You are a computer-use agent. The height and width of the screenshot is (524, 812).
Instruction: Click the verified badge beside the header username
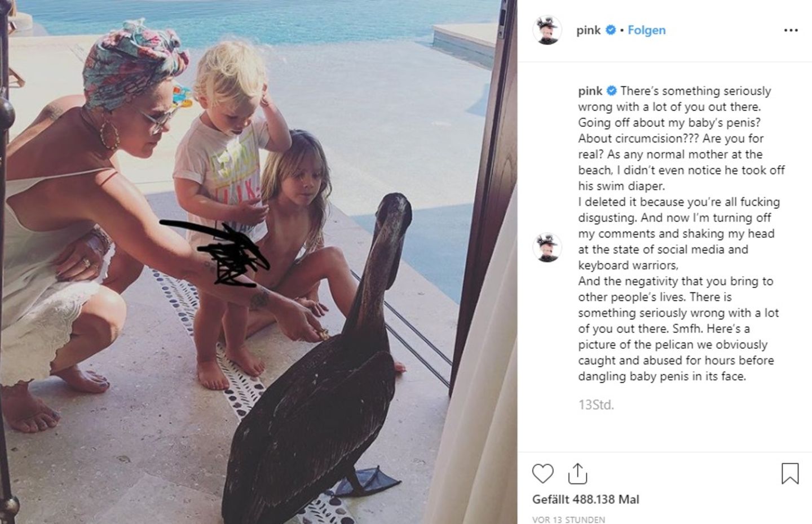coord(610,30)
